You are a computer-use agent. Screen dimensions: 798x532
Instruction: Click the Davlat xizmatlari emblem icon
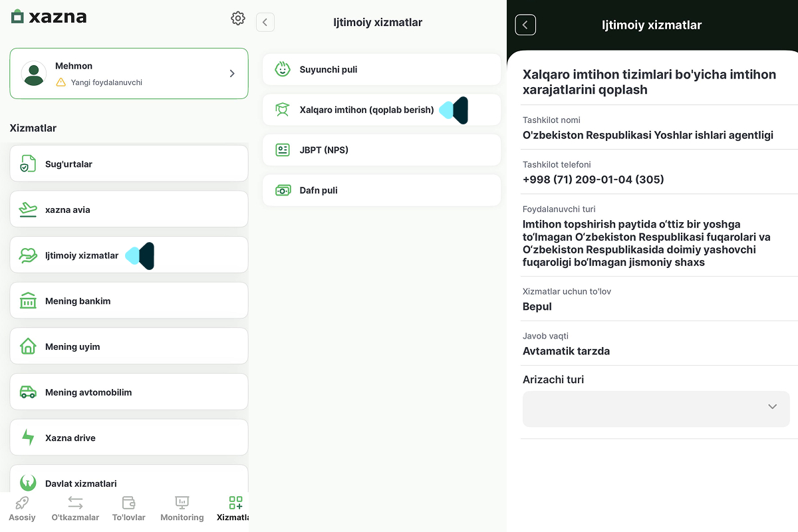27,483
